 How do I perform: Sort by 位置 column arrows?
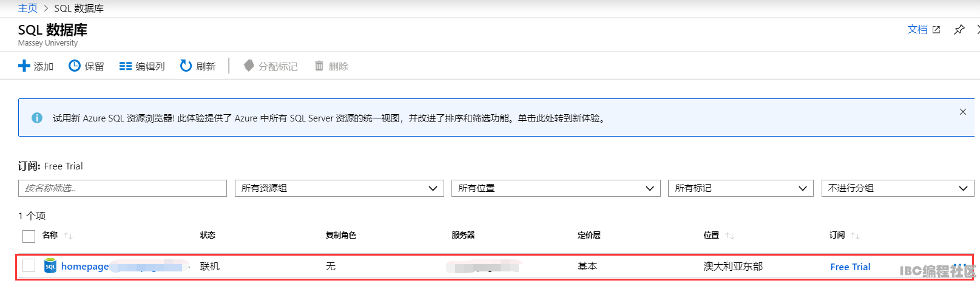tap(729, 236)
